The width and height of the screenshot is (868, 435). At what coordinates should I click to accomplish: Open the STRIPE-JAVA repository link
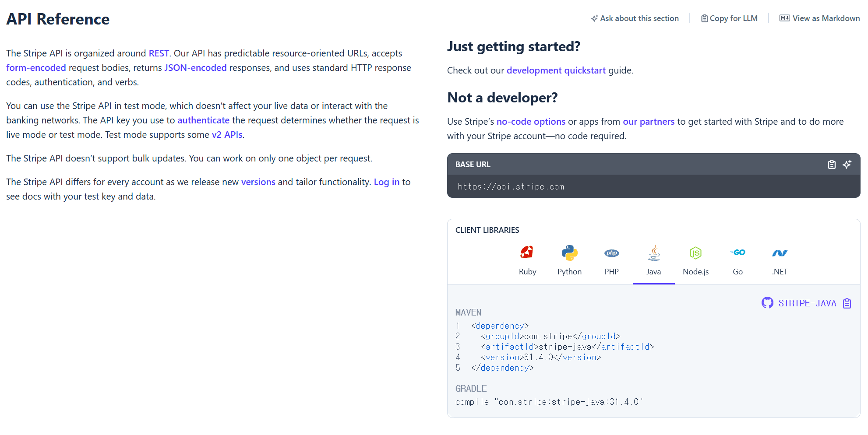click(x=807, y=302)
